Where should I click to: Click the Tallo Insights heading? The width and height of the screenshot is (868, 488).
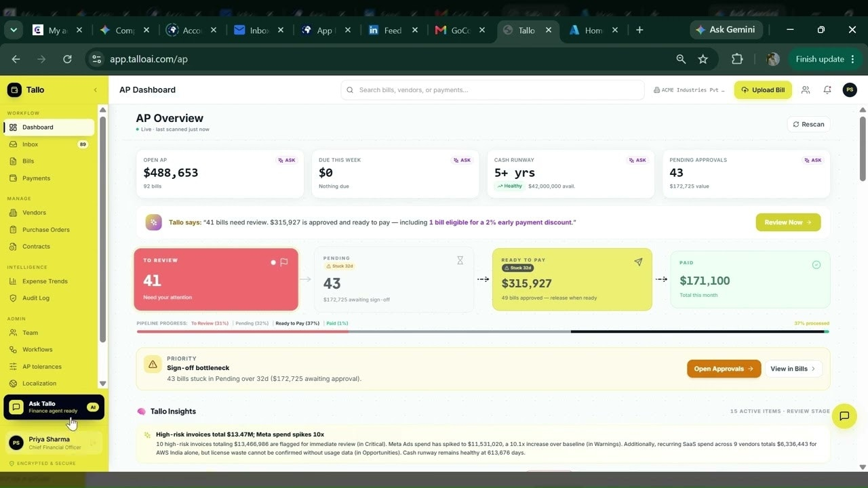pyautogui.click(x=173, y=411)
